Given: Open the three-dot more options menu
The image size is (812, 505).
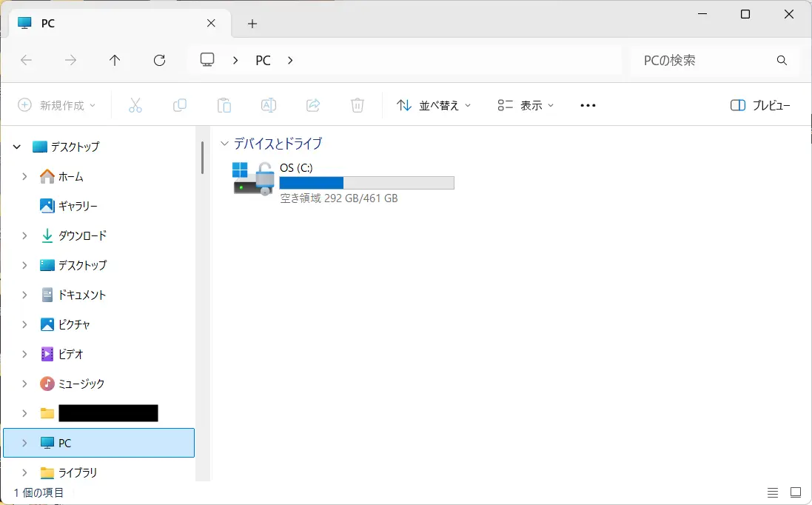Looking at the screenshot, I should coord(588,105).
